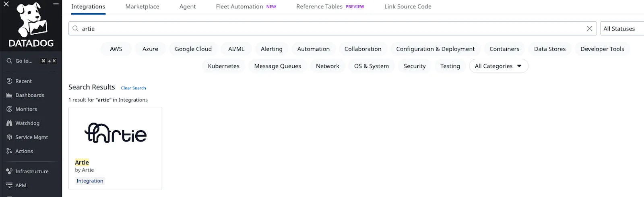
Task: Select the Alerting category chip
Action: 272,49
